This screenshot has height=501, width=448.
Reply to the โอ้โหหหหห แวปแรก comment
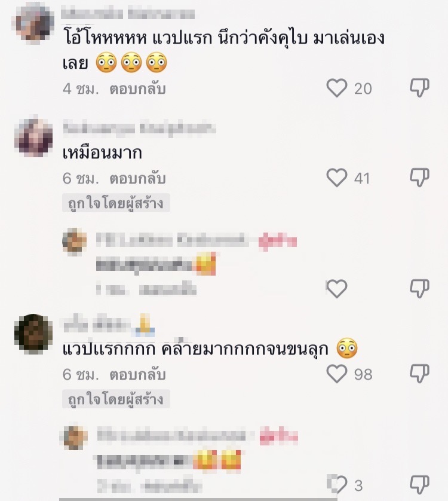point(137,89)
